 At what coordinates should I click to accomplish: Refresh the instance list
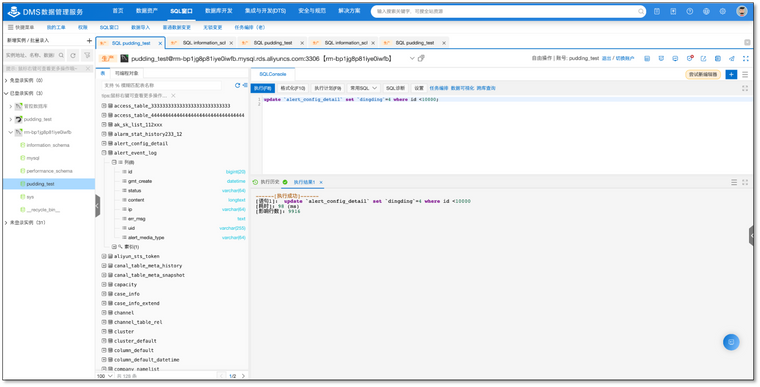(x=73, y=55)
